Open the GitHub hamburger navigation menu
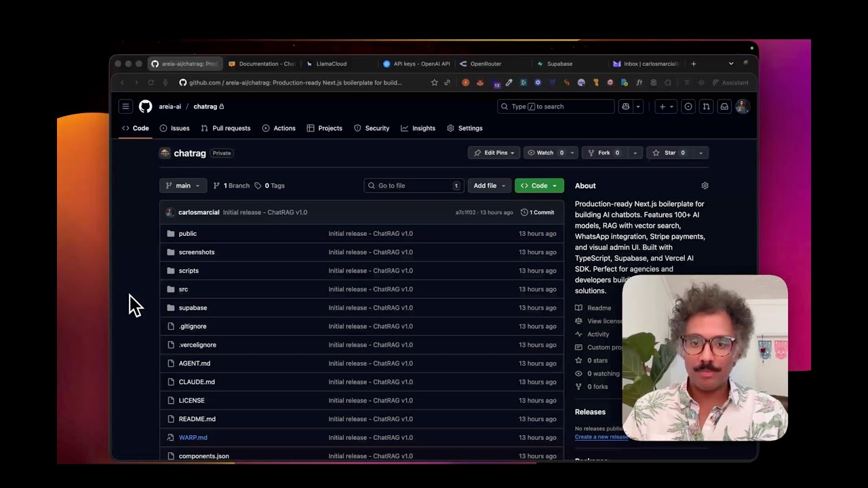 click(125, 106)
